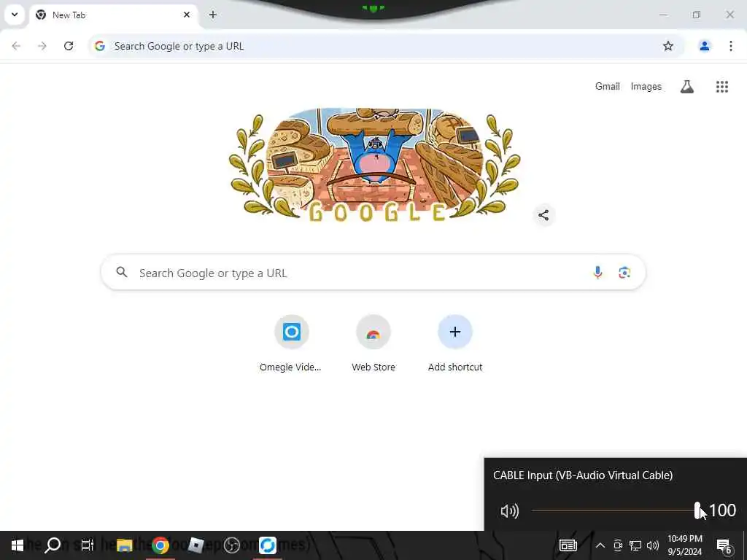
Task: Show hidden system tray icons
Action: pyautogui.click(x=600, y=545)
